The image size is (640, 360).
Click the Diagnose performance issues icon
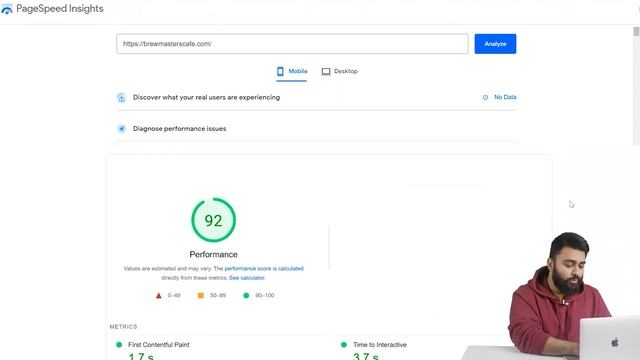121,129
